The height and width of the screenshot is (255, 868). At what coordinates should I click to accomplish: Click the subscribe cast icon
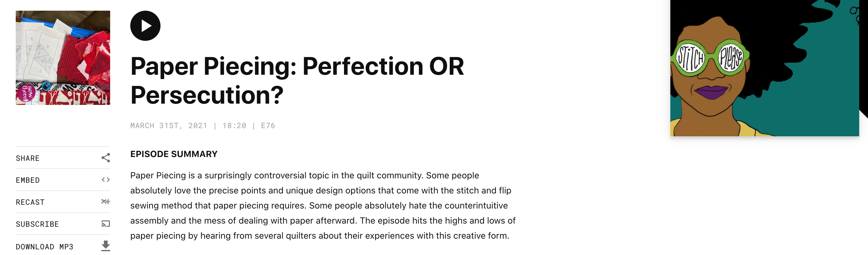[105, 224]
